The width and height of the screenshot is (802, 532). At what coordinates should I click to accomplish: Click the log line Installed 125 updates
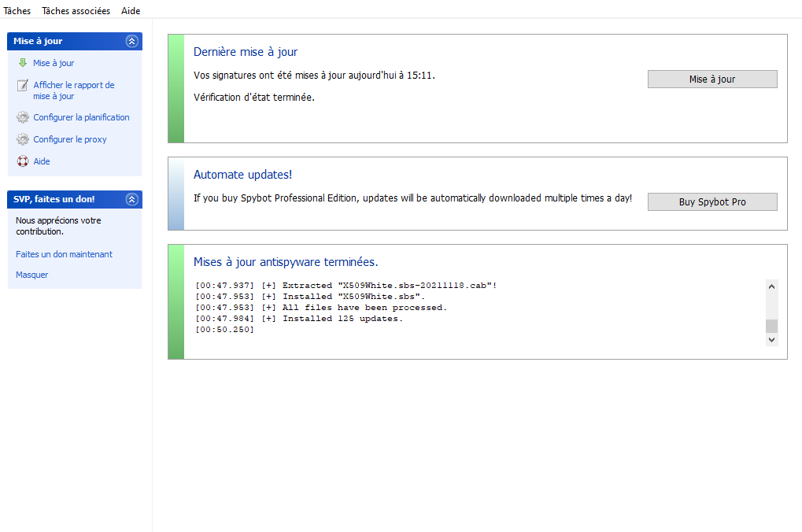pyautogui.click(x=299, y=319)
